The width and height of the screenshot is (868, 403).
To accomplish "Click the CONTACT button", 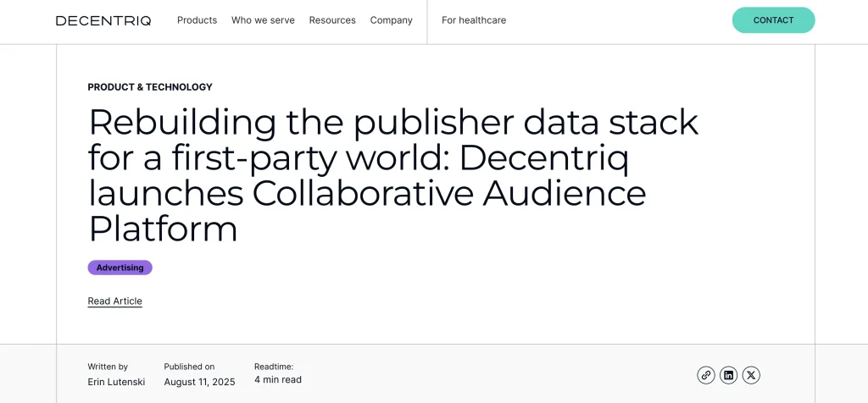I will click(773, 20).
